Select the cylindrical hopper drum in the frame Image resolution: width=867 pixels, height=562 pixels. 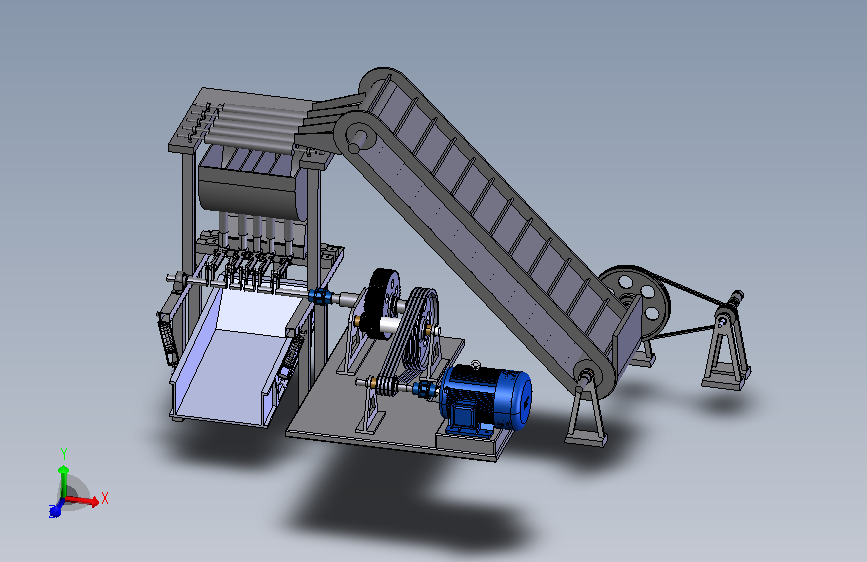(x=252, y=185)
